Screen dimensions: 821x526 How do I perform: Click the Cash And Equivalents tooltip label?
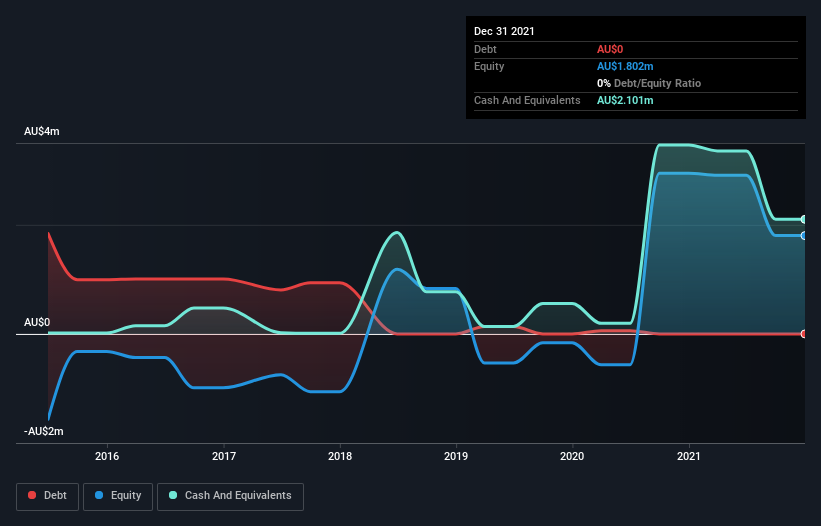click(x=527, y=100)
